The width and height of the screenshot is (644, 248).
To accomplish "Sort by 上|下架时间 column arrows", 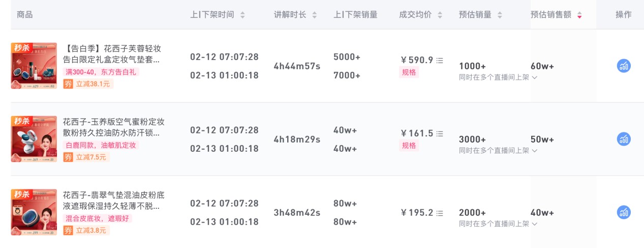I will click(242, 15).
